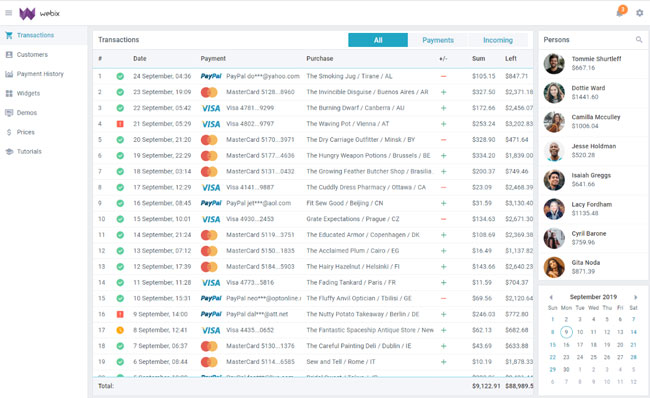
Task: Click the September 2019 calendar title
Action: tap(593, 297)
